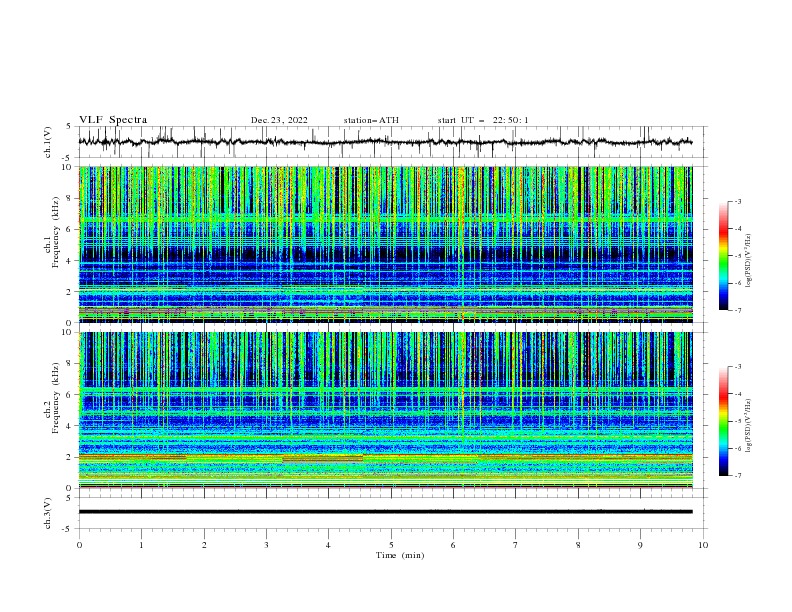Select the date text "Dec. 23, 2022"
The image size is (792, 612).
pyautogui.click(x=279, y=120)
